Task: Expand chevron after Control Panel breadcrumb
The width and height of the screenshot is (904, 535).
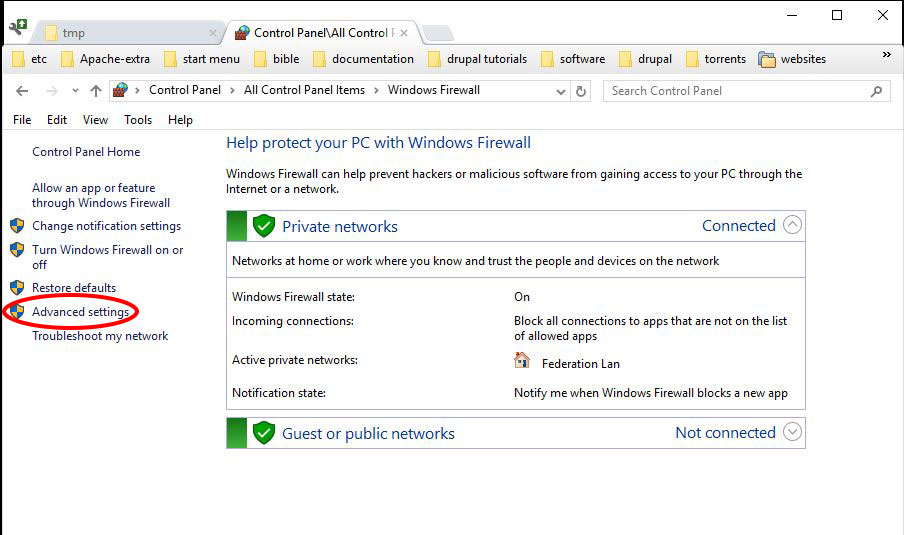Action: 232,91
